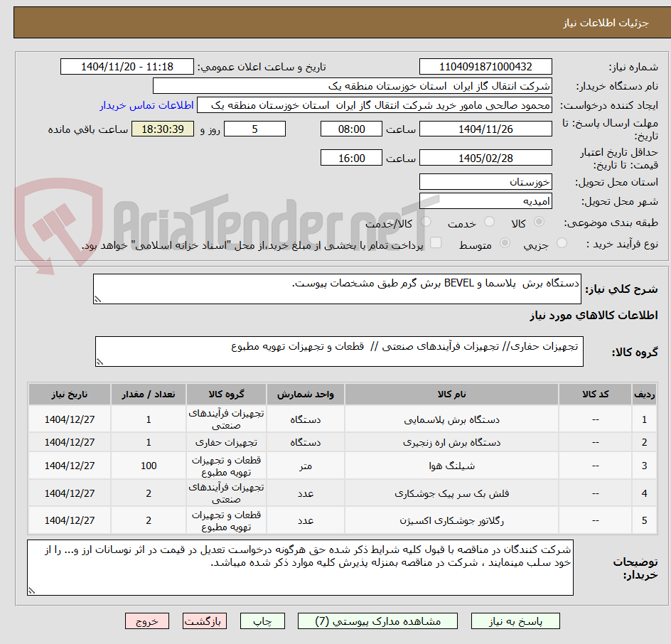Click the شرح کلی نیاز description textarea
This screenshot has width=671, height=644.
coord(337,289)
